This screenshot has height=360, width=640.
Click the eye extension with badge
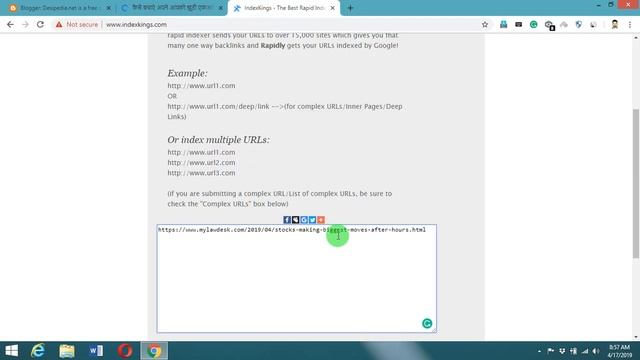coord(549,25)
